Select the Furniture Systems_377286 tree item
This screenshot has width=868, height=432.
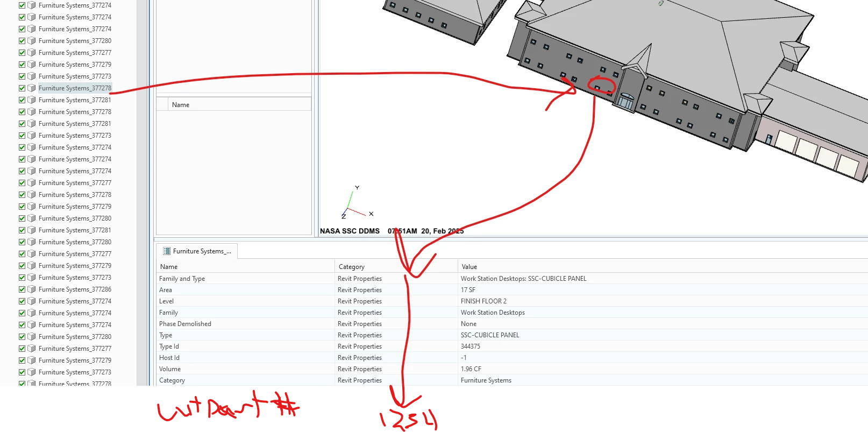coord(75,289)
